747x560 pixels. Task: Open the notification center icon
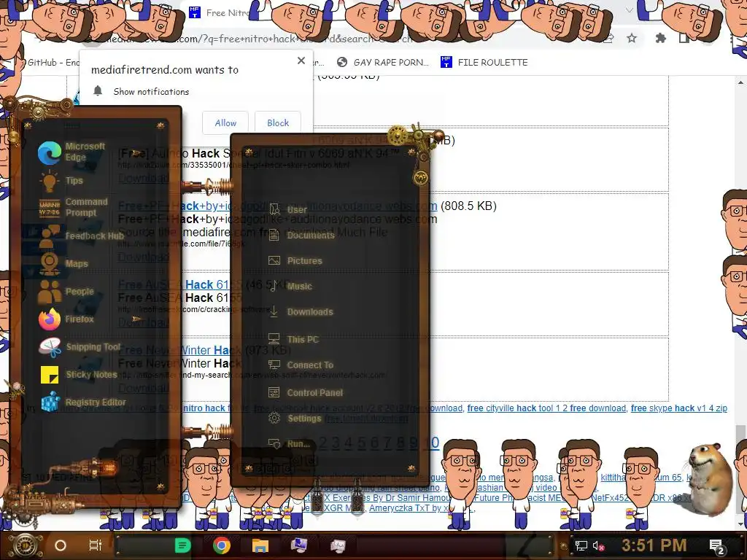pos(717,546)
